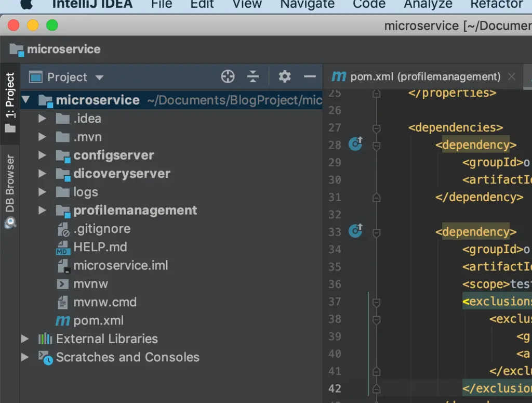Click the .gitignore file icon
Screen dimensions: 532x403
pyautogui.click(x=63, y=229)
